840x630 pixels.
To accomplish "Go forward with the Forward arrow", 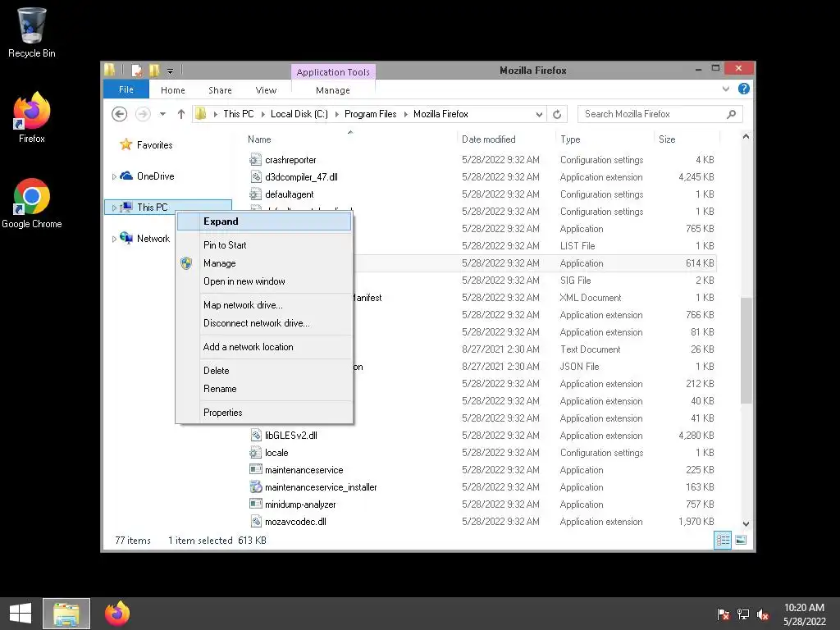I will [x=143, y=114].
